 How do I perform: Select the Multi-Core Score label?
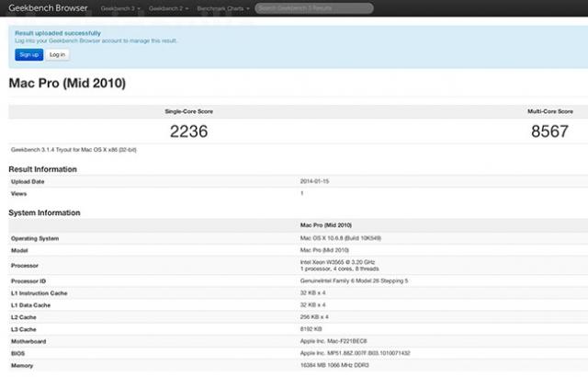coord(550,111)
